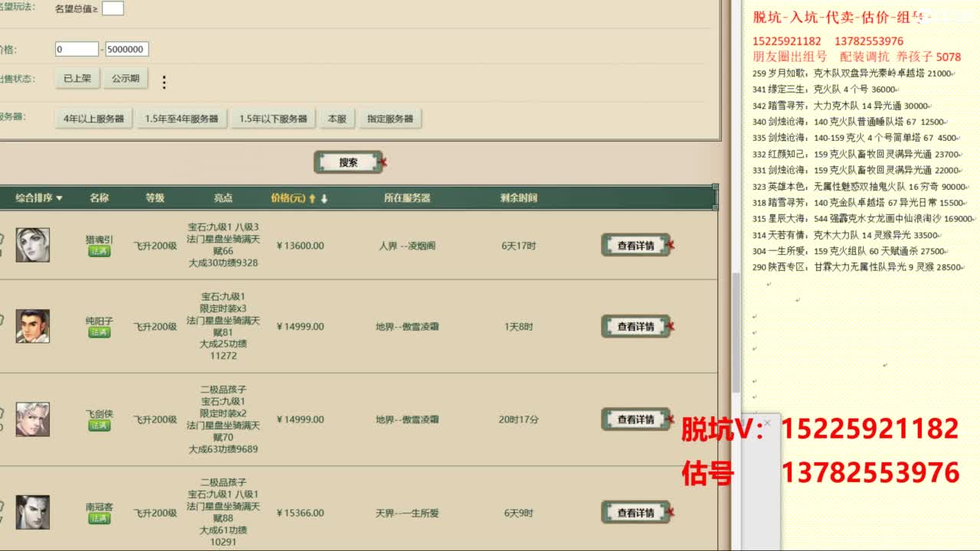Click the 纯阳子 character avatar

pyautogui.click(x=33, y=326)
